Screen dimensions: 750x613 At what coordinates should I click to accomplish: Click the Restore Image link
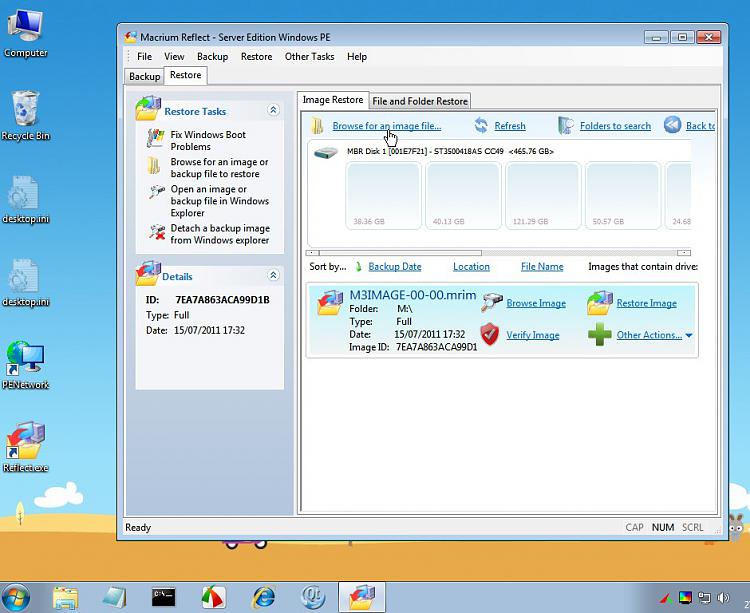[646, 303]
